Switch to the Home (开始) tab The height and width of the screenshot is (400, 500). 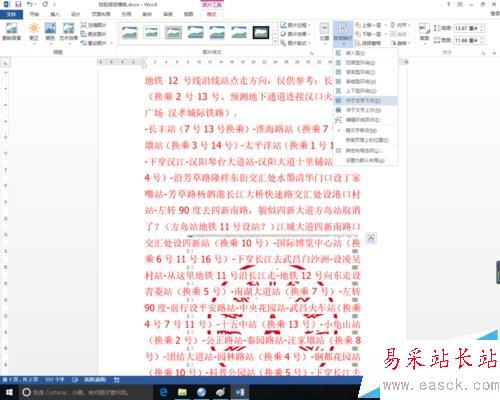(x=34, y=14)
